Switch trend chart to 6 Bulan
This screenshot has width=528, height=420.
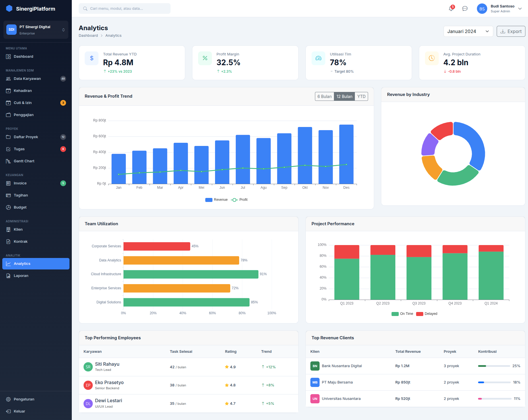324,97
